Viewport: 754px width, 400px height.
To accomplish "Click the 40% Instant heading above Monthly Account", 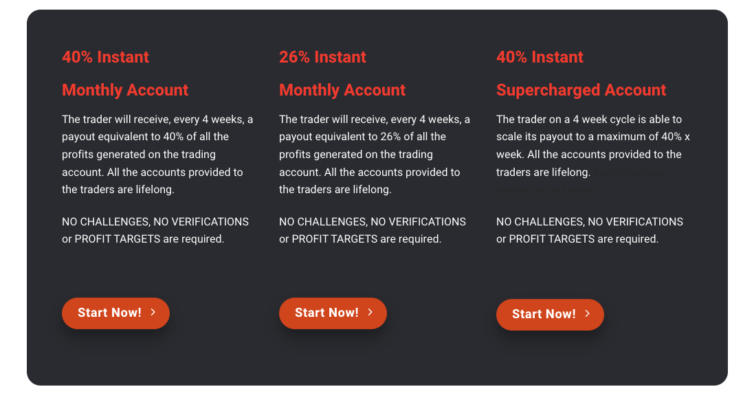I will tap(105, 57).
